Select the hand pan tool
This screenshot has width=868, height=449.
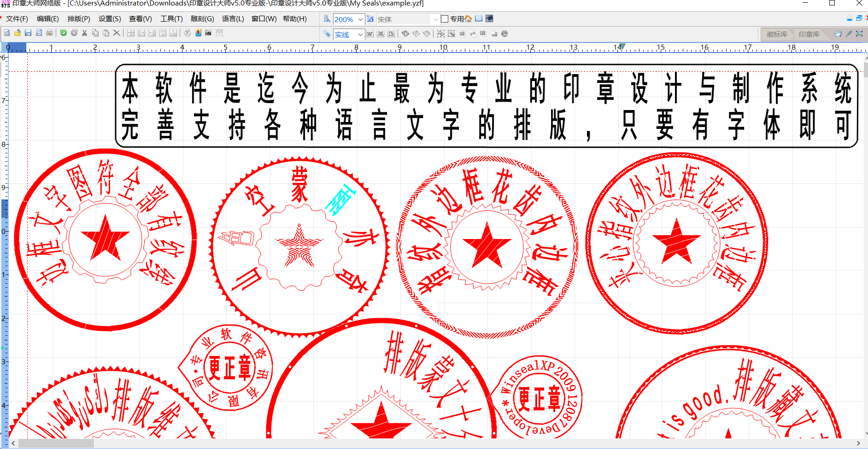[838, 34]
